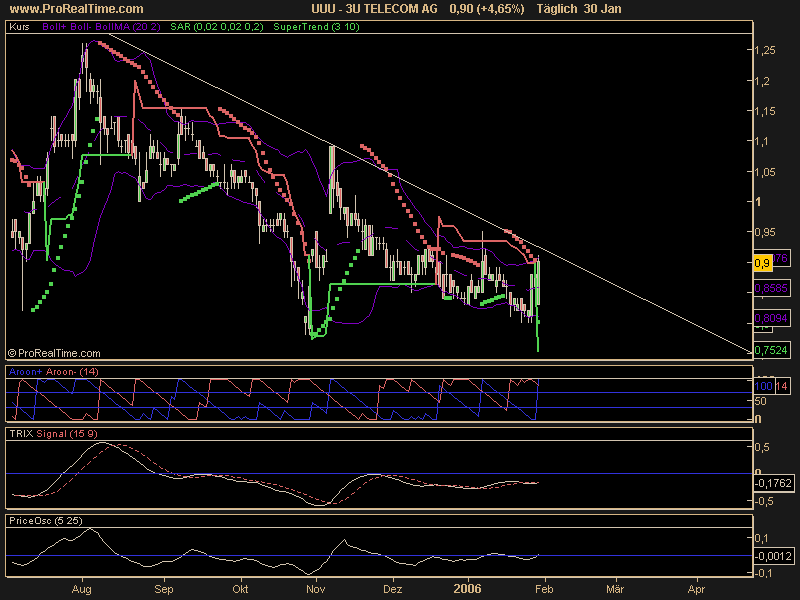Click the UUU - 3U TELECOM AG title

pyautogui.click(x=374, y=9)
